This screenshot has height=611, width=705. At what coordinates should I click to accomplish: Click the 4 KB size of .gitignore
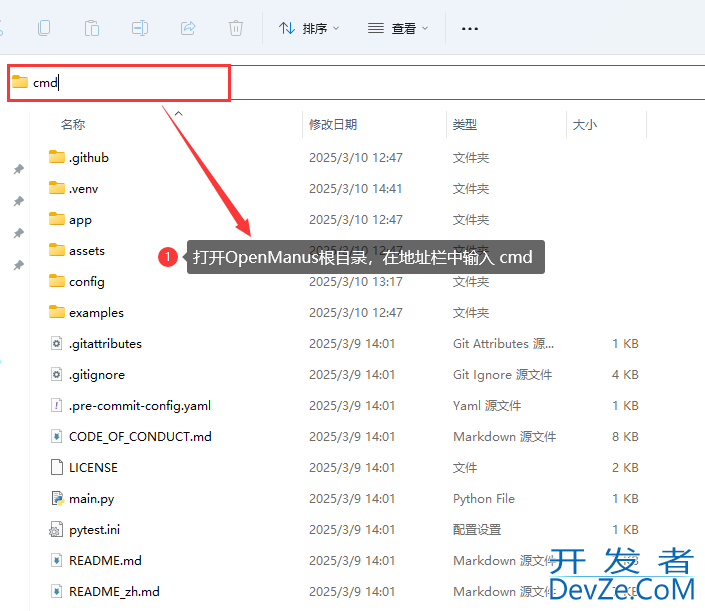click(x=625, y=375)
